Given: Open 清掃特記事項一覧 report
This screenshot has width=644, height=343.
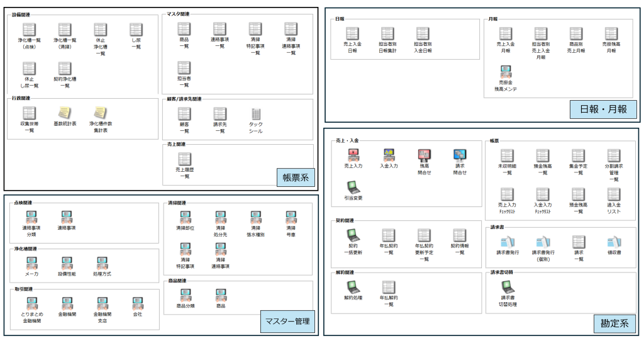Looking at the screenshot, I should coord(255,29).
